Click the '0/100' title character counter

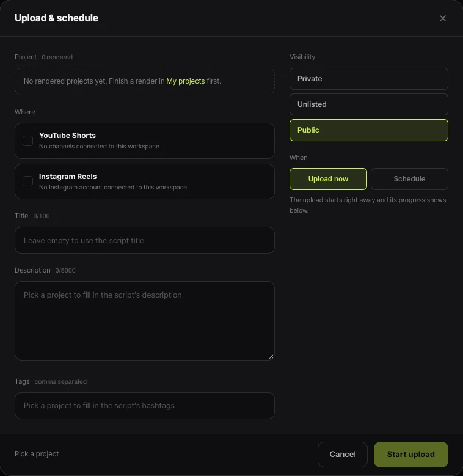coord(42,216)
